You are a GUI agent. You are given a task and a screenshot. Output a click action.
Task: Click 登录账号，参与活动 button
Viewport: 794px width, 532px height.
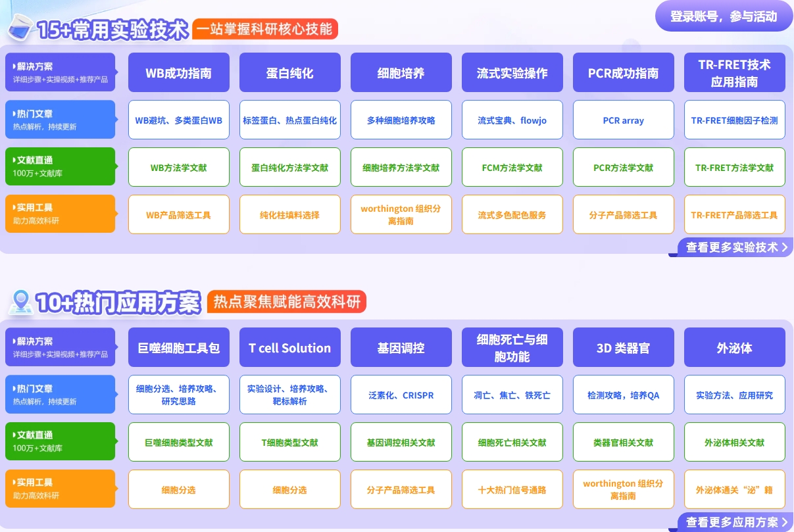click(x=723, y=16)
